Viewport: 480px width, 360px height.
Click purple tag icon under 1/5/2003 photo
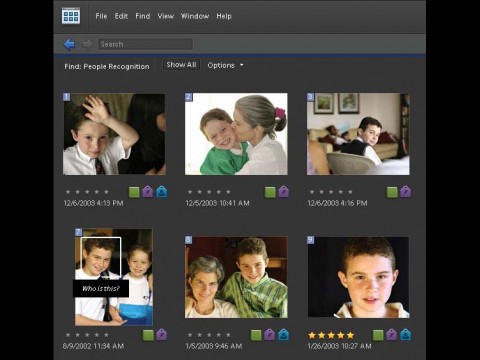tap(269, 335)
